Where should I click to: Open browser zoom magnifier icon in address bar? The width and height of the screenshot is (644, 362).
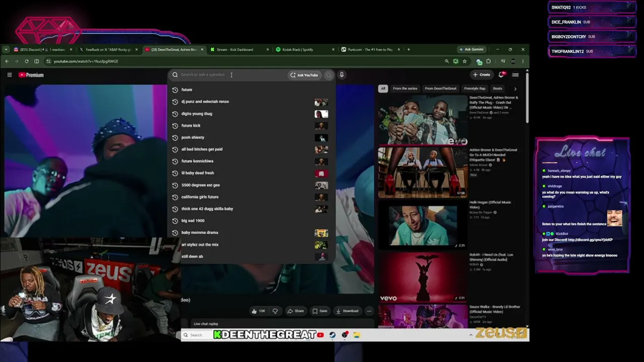pyautogui.click(x=446, y=61)
